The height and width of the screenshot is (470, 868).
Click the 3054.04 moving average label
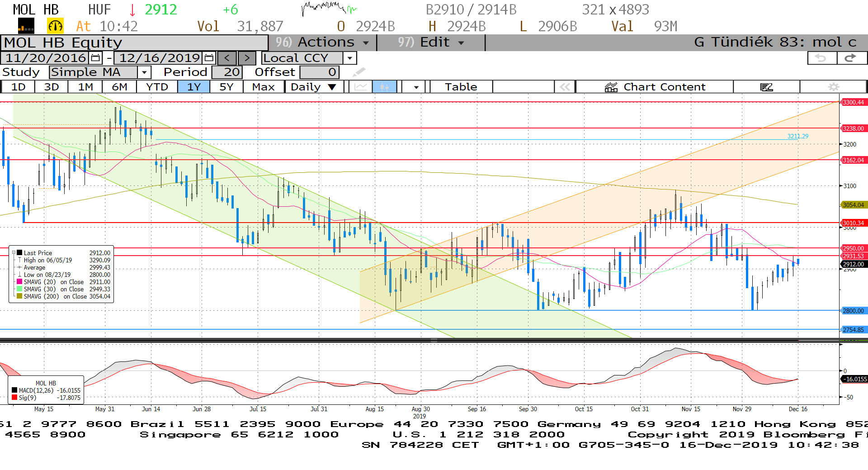[x=853, y=205]
